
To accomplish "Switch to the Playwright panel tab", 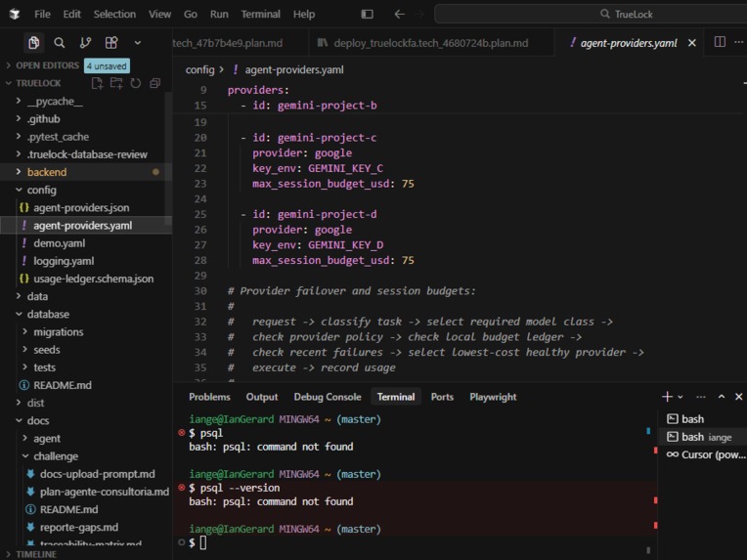I will point(493,397).
